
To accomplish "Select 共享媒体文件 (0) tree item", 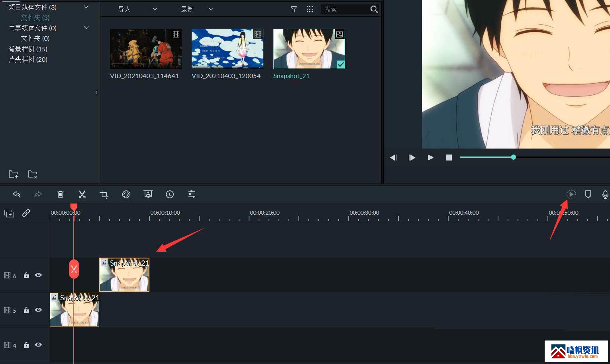I will (33, 28).
